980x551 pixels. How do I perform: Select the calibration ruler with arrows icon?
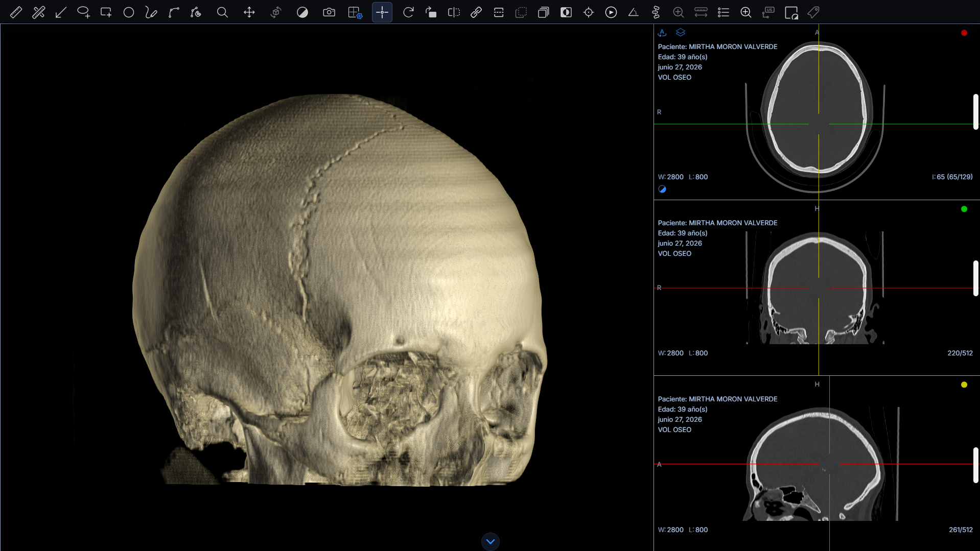click(701, 12)
